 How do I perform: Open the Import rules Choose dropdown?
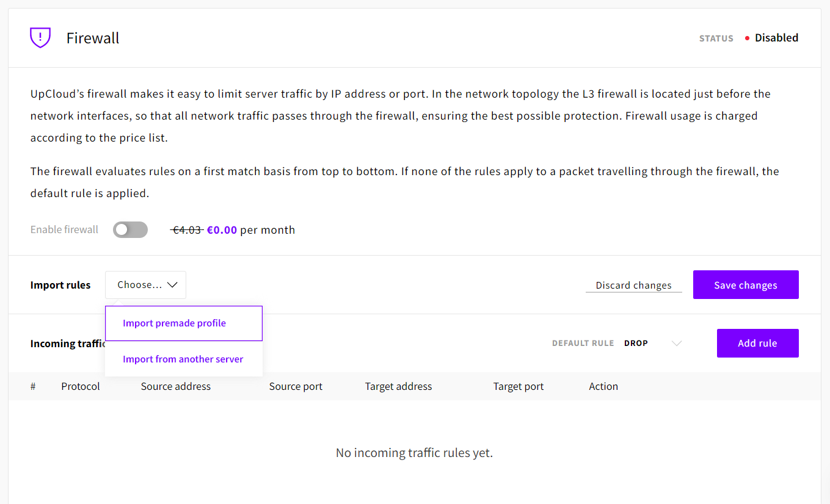click(145, 285)
